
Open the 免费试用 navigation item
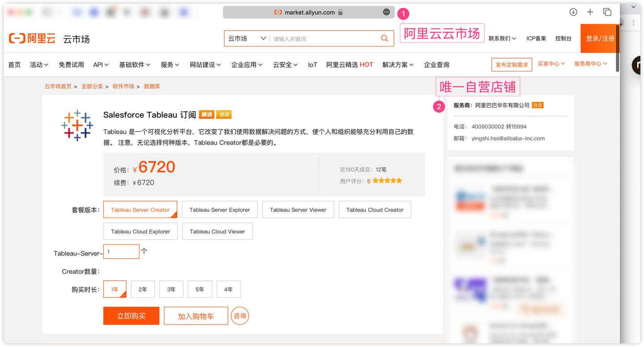71,65
